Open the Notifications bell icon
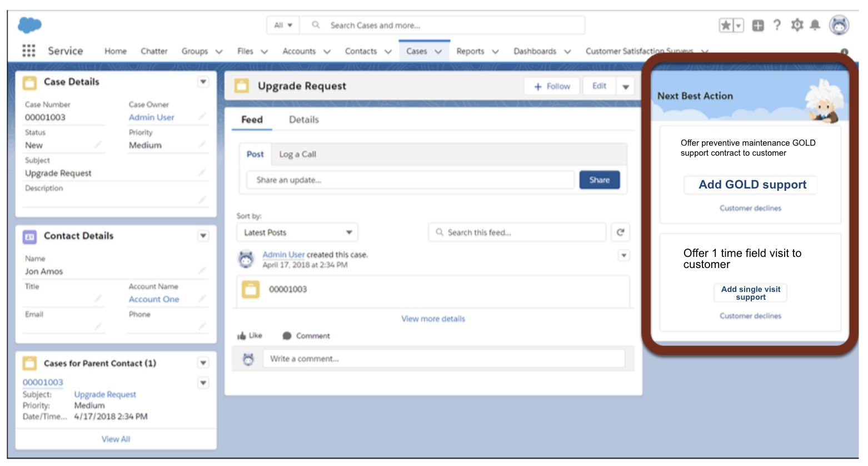The width and height of the screenshot is (868, 466). [815, 25]
